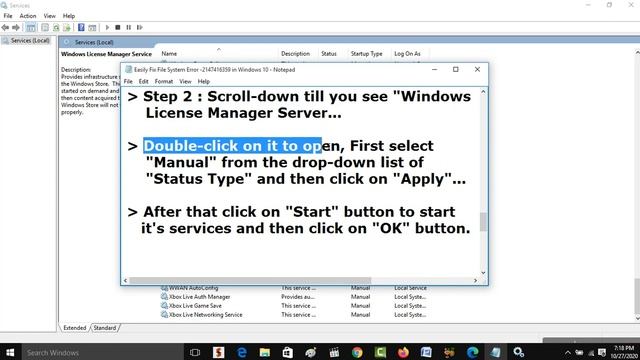Open Notepad's File menu
The height and width of the screenshot is (360, 640).
pos(128,81)
